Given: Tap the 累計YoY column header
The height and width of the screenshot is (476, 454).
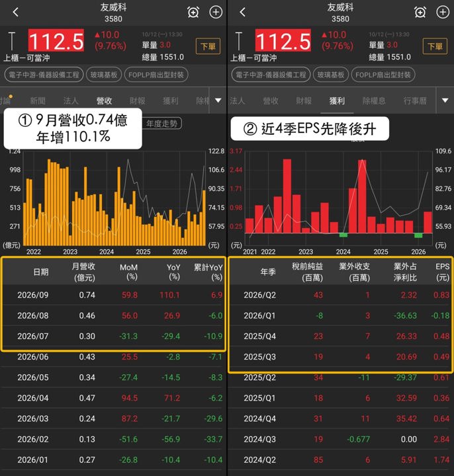Looking at the screenshot, I should [x=208, y=272].
